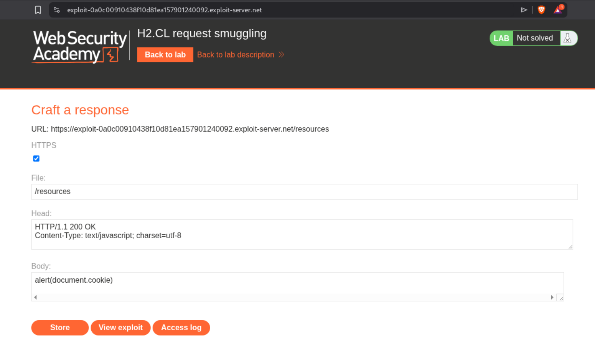
Task: Click the bookmark icon in browser toolbar
Action: click(x=38, y=10)
